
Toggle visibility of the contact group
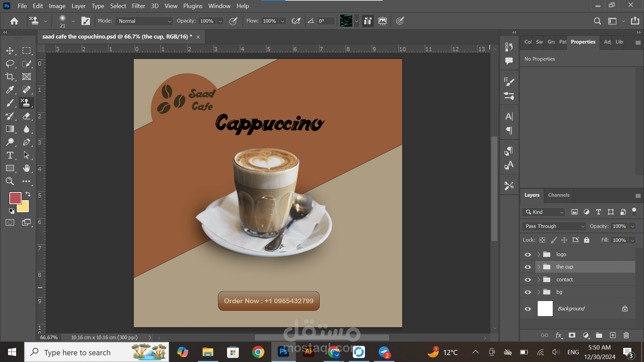click(x=528, y=280)
